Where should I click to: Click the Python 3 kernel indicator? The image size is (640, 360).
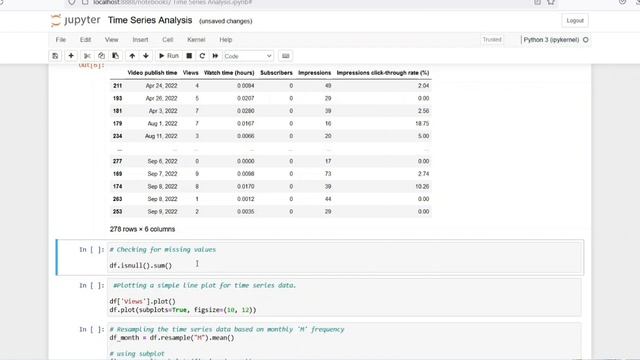pyautogui.click(x=551, y=40)
